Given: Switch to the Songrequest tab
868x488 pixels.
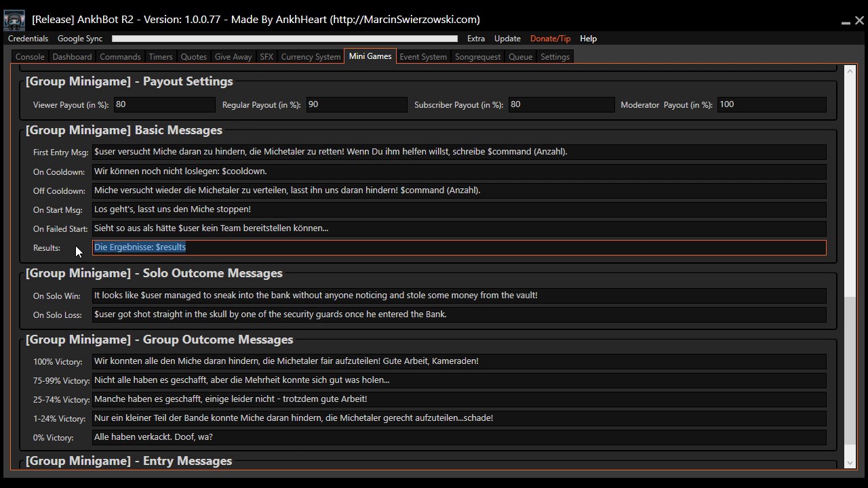Looking at the screenshot, I should (477, 57).
